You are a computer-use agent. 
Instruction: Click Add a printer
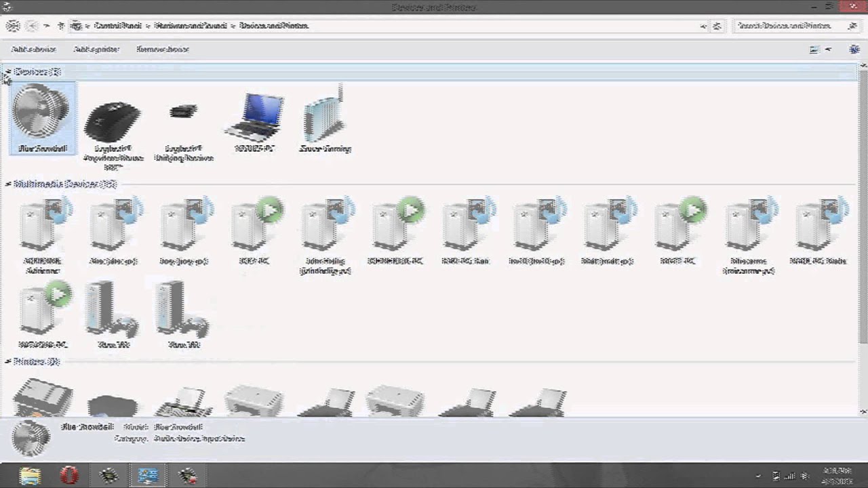click(96, 49)
